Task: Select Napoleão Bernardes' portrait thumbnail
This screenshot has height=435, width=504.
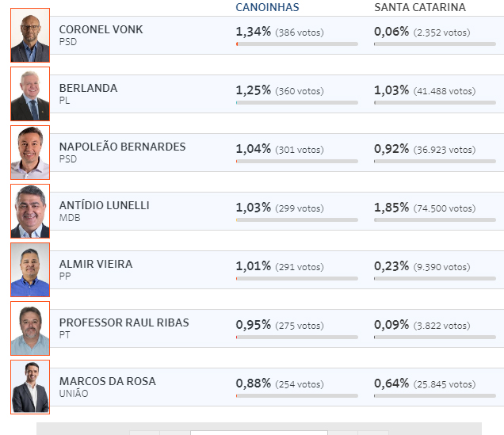Action: (x=30, y=153)
